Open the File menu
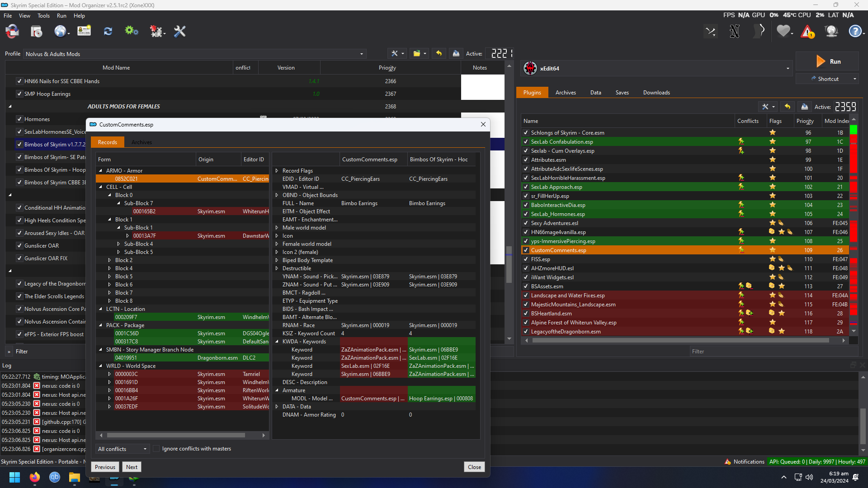868x488 pixels. [x=8, y=16]
